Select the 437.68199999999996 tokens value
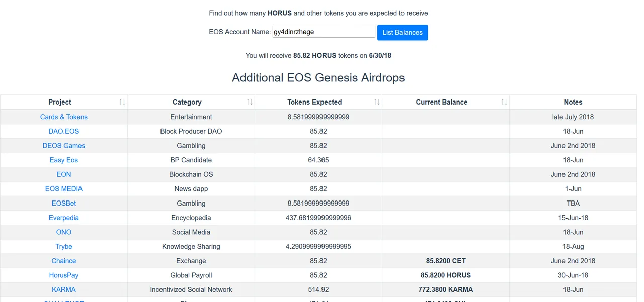 tap(318, 218)
